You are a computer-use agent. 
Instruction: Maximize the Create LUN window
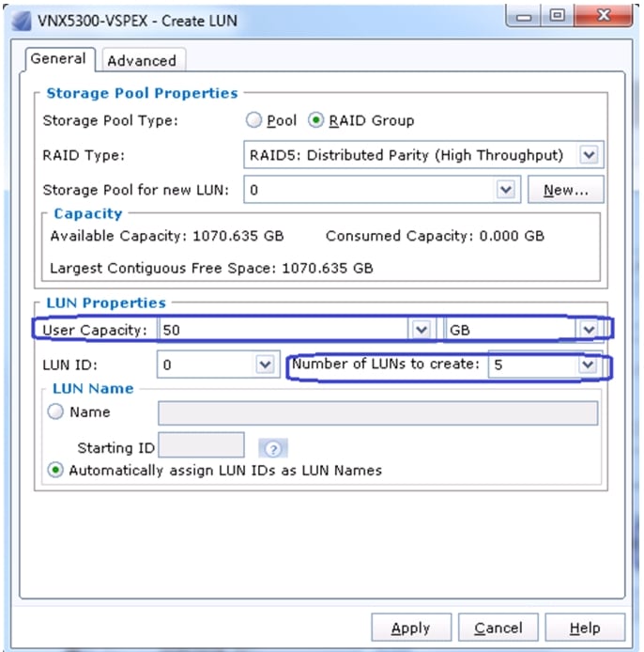point(558,16)
